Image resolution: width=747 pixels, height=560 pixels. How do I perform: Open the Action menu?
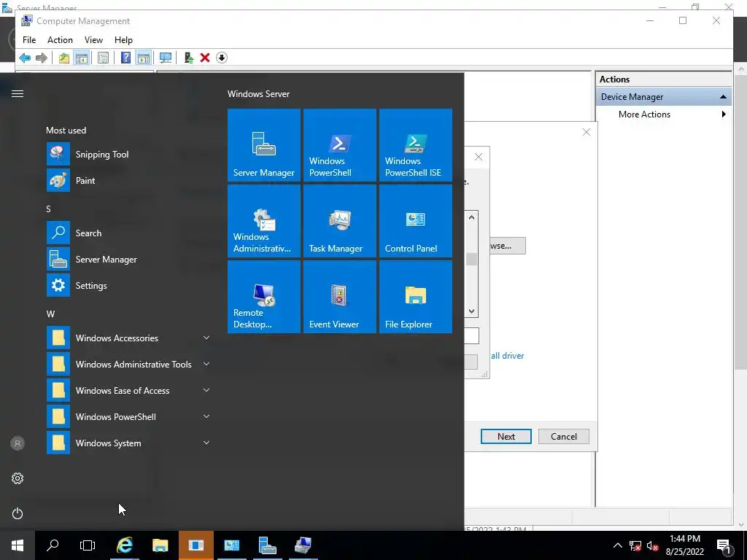pyautogui.click(x=60, y=40)
